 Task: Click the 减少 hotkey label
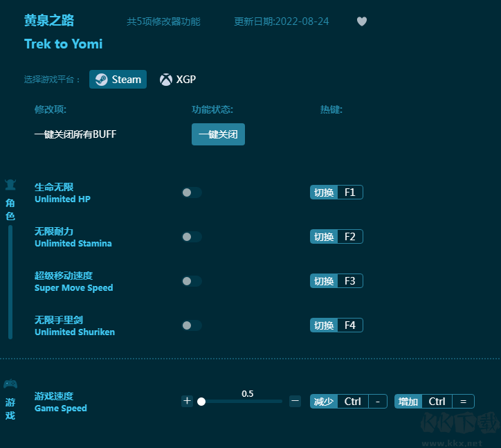(x=324, y=402)
